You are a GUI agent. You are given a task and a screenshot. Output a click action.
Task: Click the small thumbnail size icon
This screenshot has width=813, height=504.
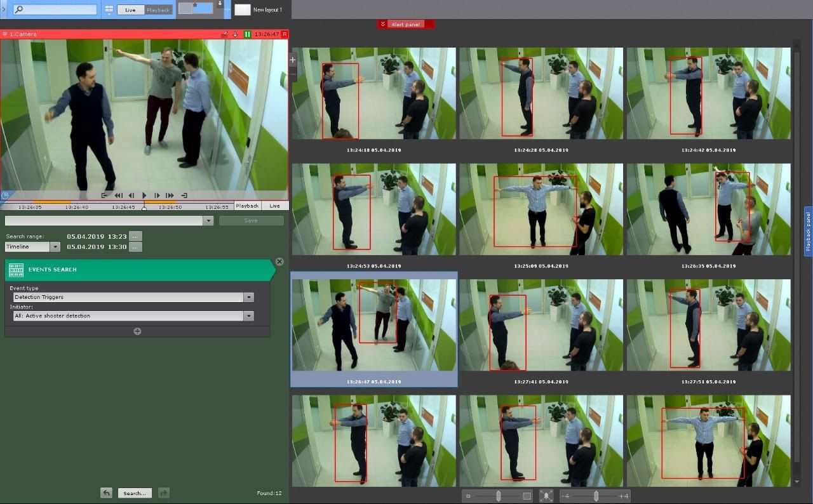pos(468,496)
